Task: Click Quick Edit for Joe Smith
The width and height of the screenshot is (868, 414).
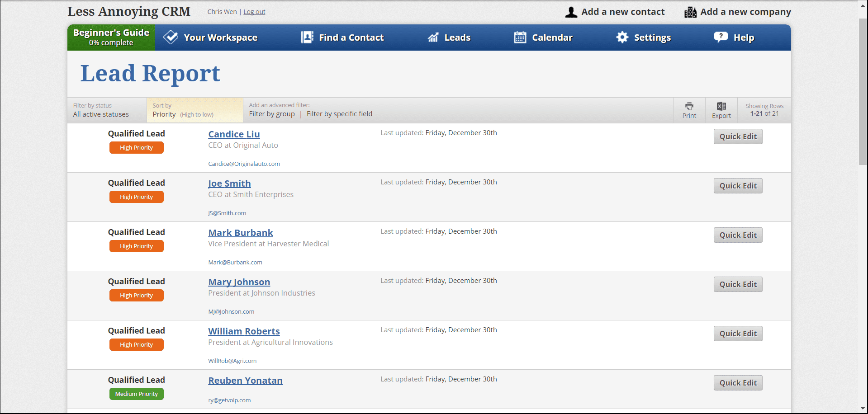Action: (x=738, y=186)
